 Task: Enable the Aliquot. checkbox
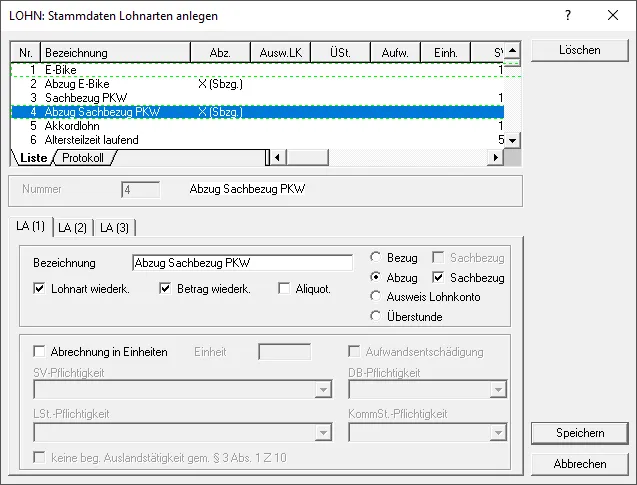click(284, 289)
